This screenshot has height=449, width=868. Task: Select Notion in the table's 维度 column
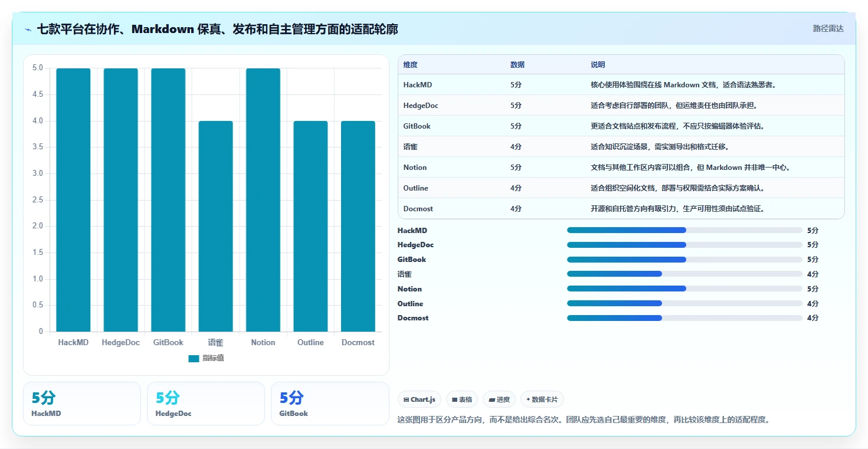[415, 168]
